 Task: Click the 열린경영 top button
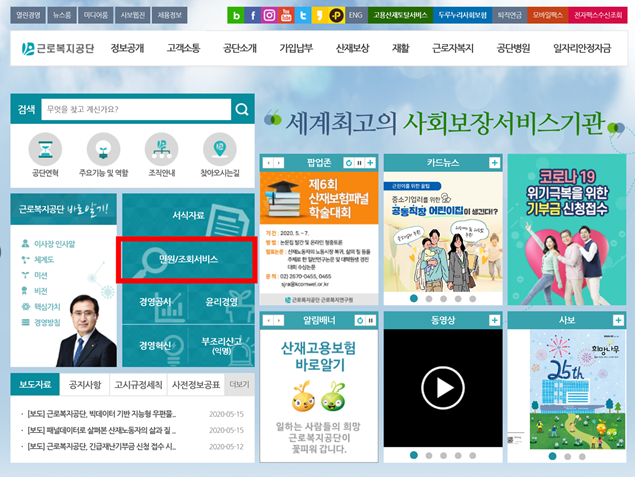[x=28, y=15]
